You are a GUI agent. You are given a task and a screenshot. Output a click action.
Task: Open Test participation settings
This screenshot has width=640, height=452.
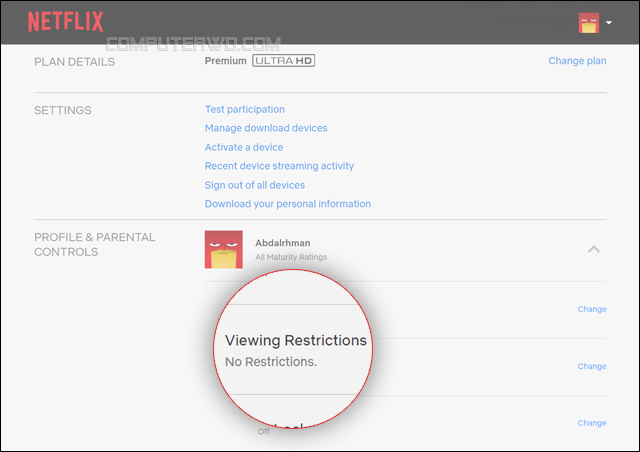(244, 109)
